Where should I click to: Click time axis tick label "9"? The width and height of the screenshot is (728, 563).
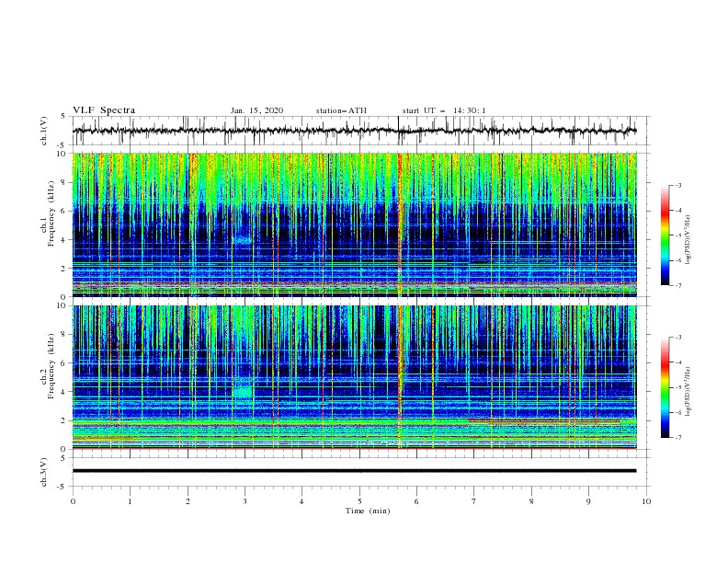coord(588,501)
